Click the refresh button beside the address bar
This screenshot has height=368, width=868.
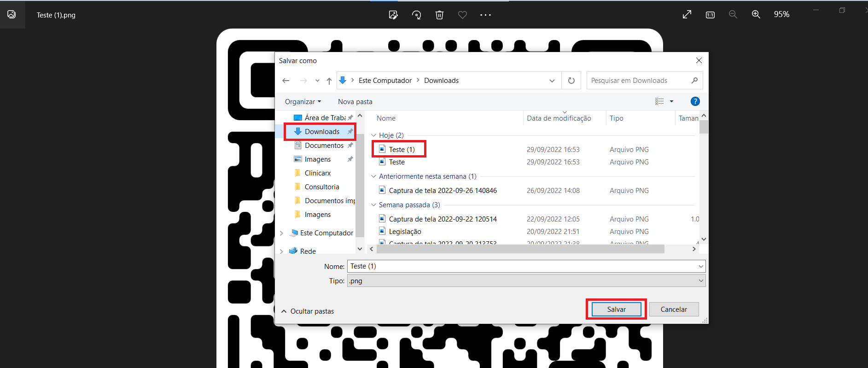[x=571, y=81]
